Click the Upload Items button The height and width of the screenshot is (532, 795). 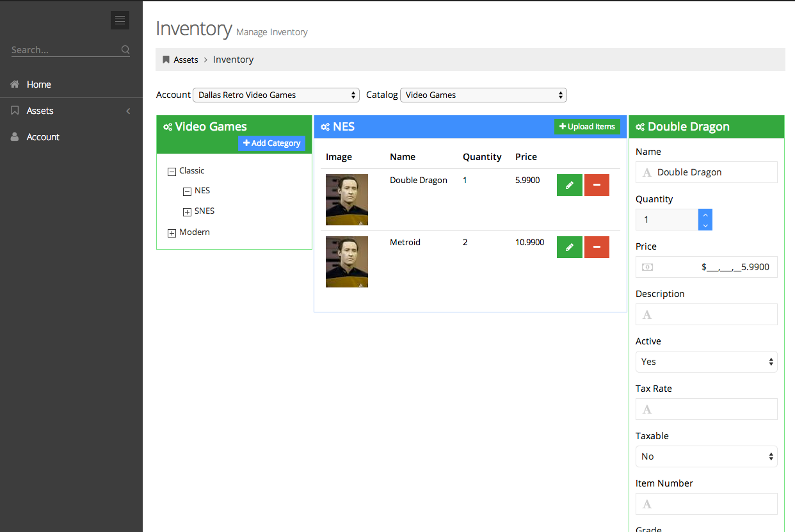tap(587, 127)
